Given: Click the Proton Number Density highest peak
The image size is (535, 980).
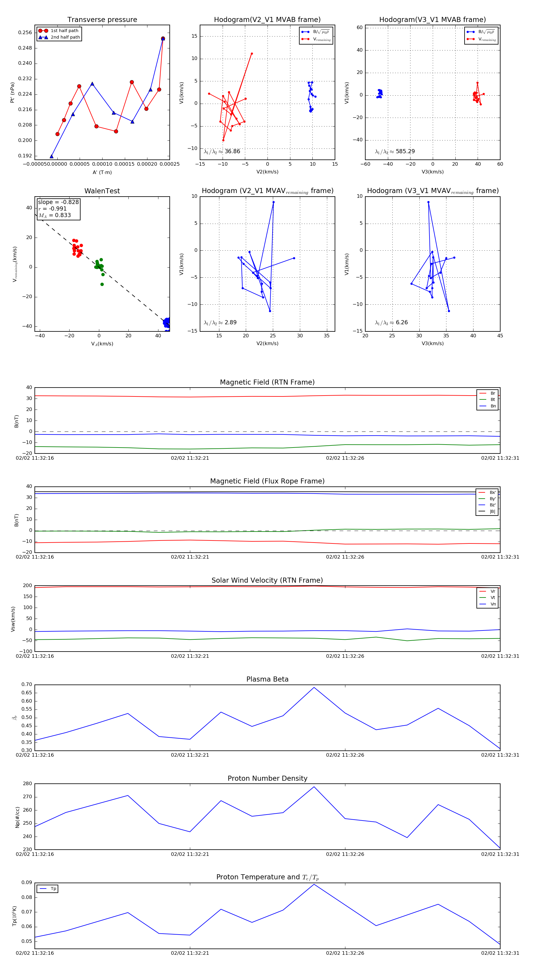Looking at the screenshot, I should point(314,787).
